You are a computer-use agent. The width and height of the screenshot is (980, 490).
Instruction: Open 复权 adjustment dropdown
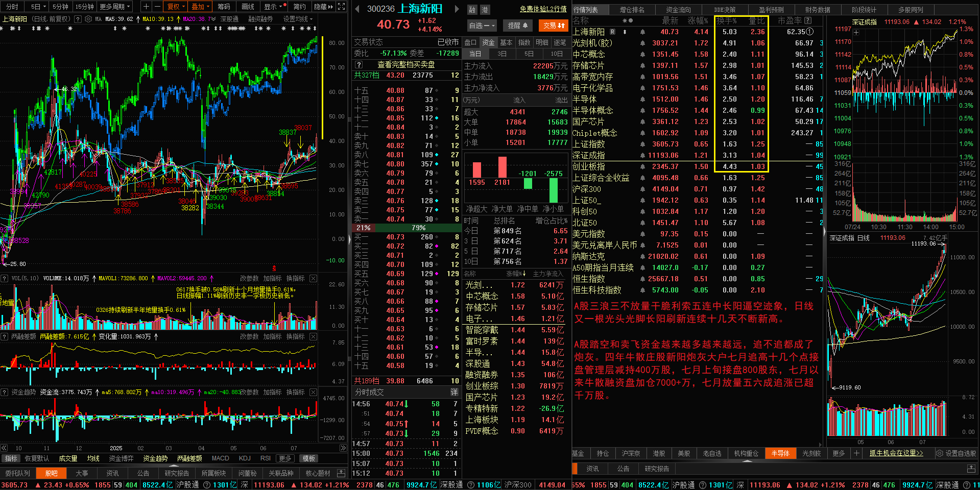tap(177, 7)
